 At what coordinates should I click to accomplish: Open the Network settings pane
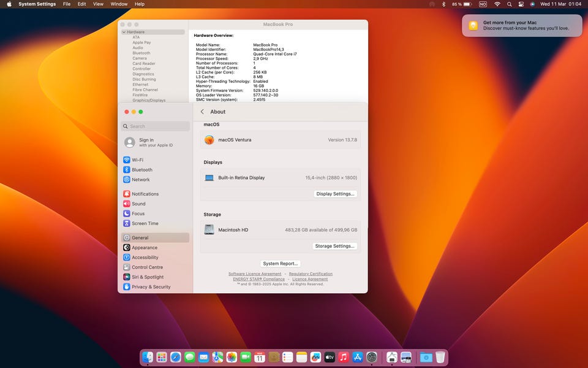(x=140, y=180)
